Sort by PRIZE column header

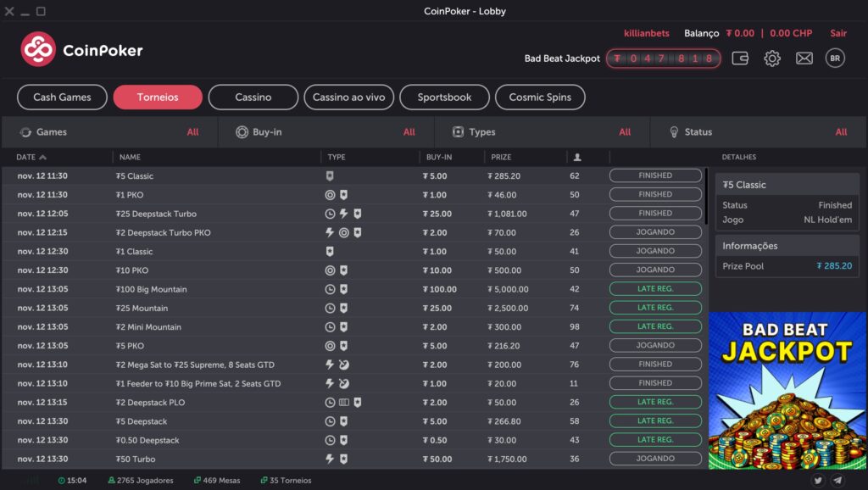coord(501,157)
